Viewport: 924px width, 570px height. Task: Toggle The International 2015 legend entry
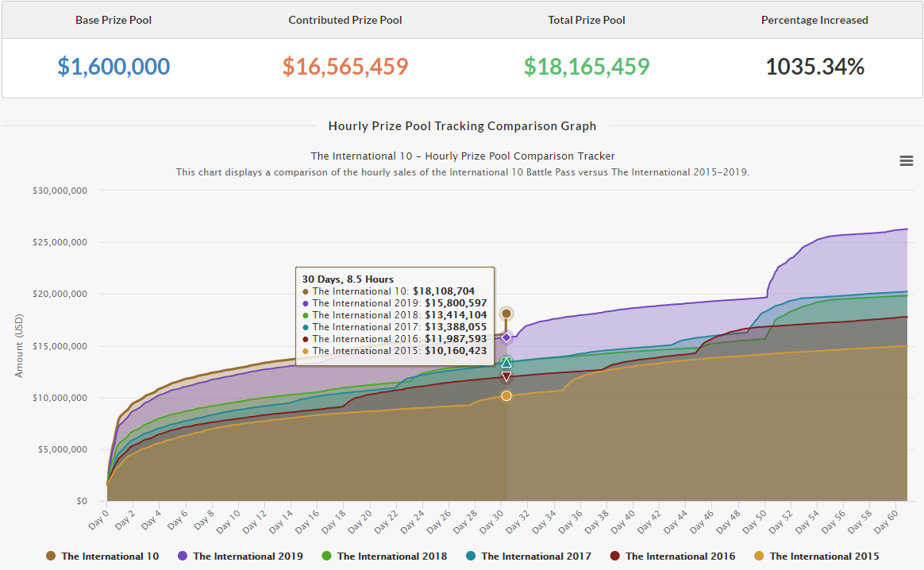click(x=817, y=556)
